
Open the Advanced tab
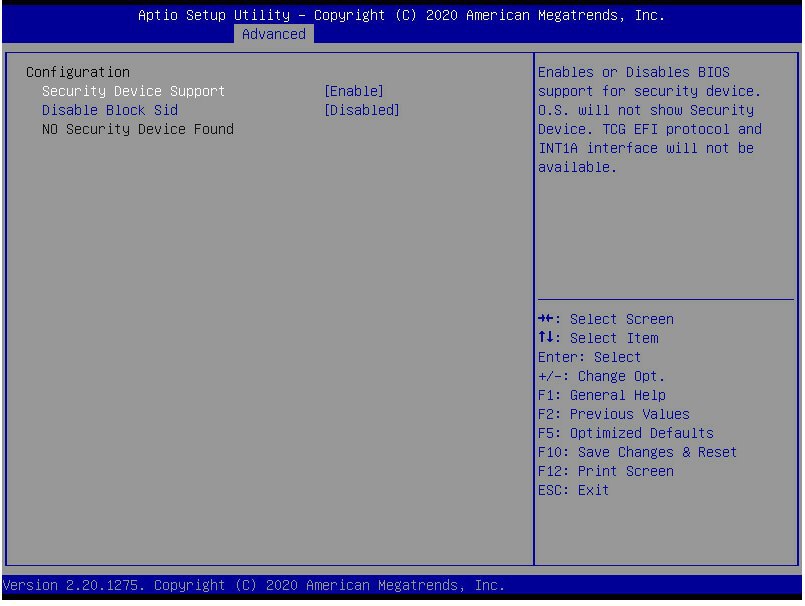pyautogui.click(x=274, y=34)
